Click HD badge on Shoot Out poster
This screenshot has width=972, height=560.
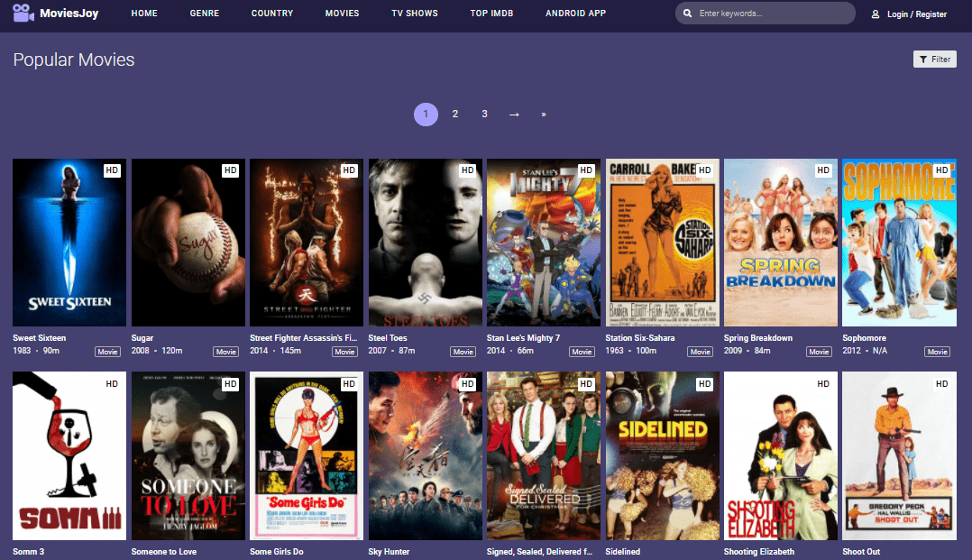point(941,384)
